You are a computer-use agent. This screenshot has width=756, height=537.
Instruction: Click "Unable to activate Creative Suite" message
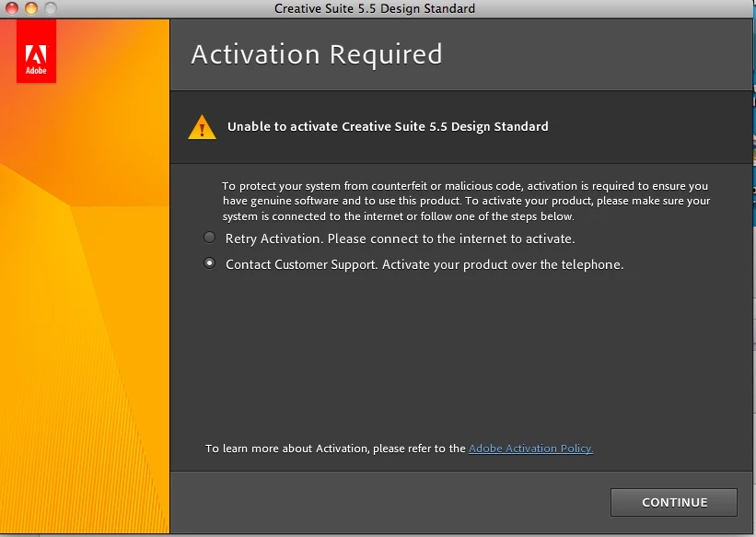pyautogui.click(x=388, y=126)
